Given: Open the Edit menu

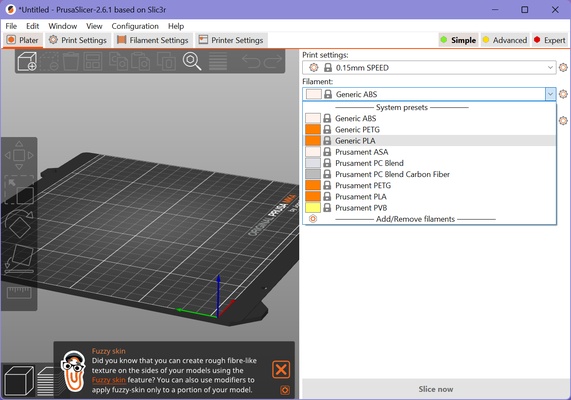Looking at the screenshot, I should [32, 26].
